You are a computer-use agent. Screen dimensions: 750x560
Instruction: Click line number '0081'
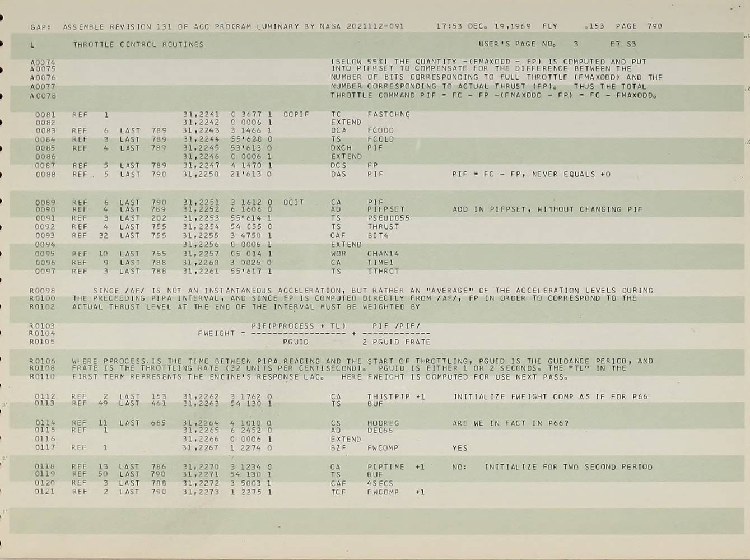(x=45, y=114)
